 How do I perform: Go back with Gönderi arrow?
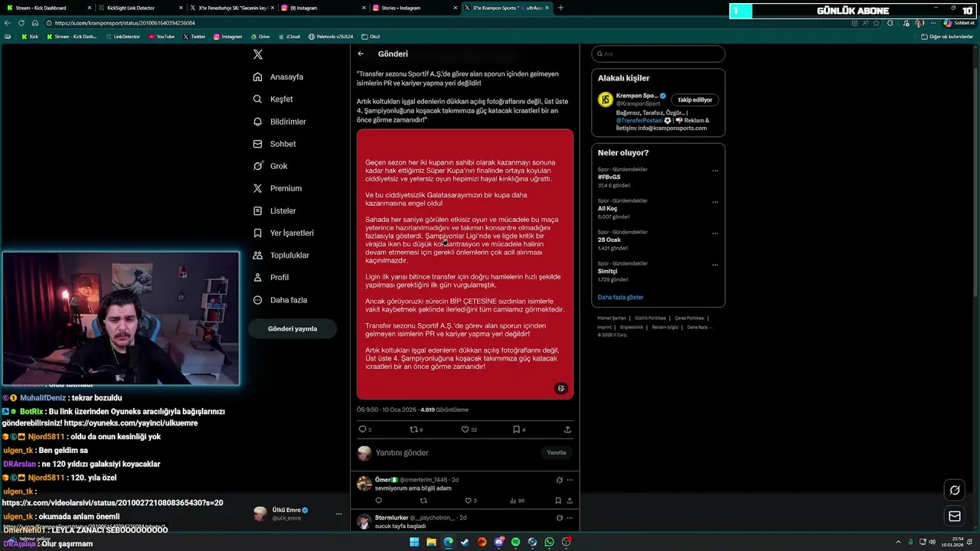(x=361, y=54)
